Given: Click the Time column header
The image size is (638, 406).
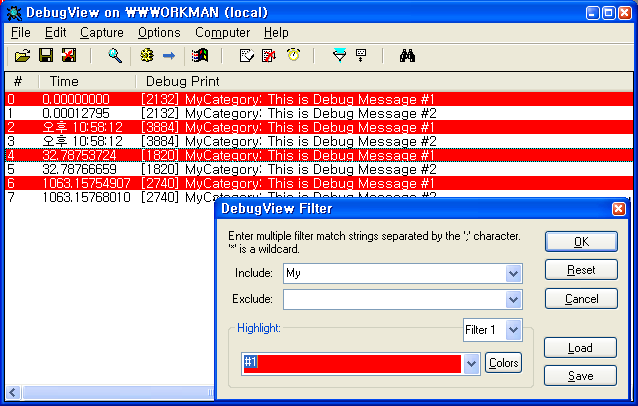Looking at the screenshot, I should pos(87,81).
